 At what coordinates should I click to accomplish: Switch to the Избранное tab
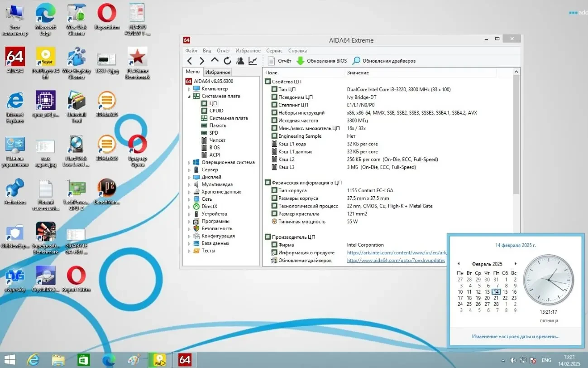coord(218,72)
